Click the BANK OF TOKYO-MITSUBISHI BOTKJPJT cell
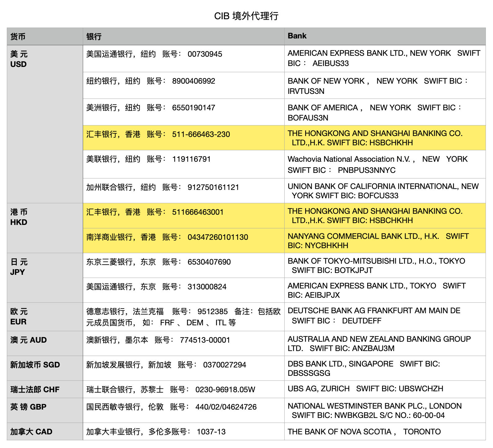The height and width of the screenshot is (448, 493). point(385,266)
